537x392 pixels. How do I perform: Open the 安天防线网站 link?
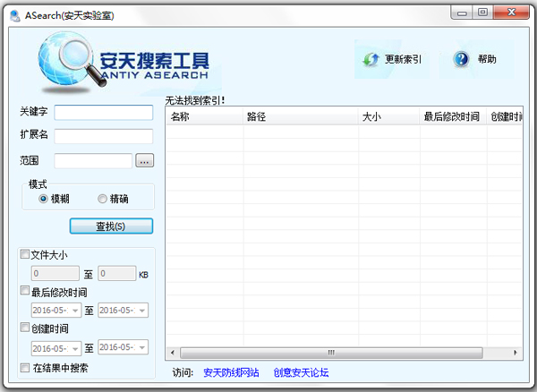(x=231, y=372)
